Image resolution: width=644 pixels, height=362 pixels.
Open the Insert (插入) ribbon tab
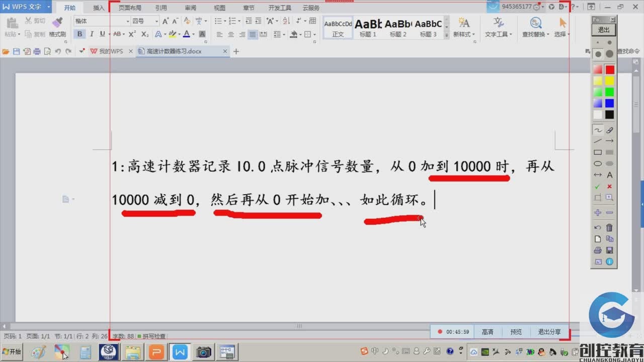99,8
